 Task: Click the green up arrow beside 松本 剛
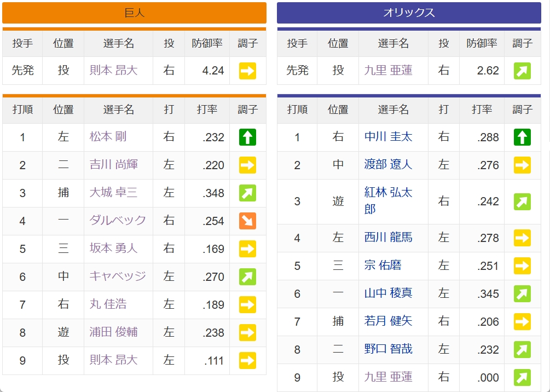click(x=247, y=137)
